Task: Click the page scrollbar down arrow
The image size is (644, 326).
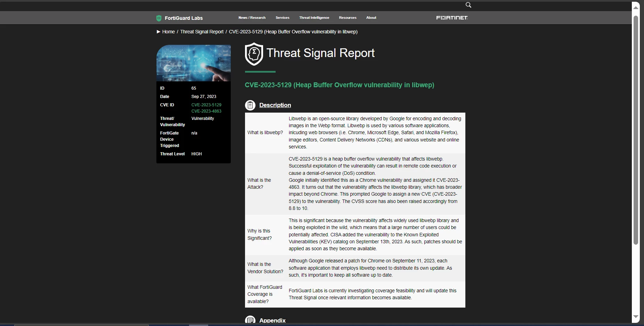Action: 636,317
